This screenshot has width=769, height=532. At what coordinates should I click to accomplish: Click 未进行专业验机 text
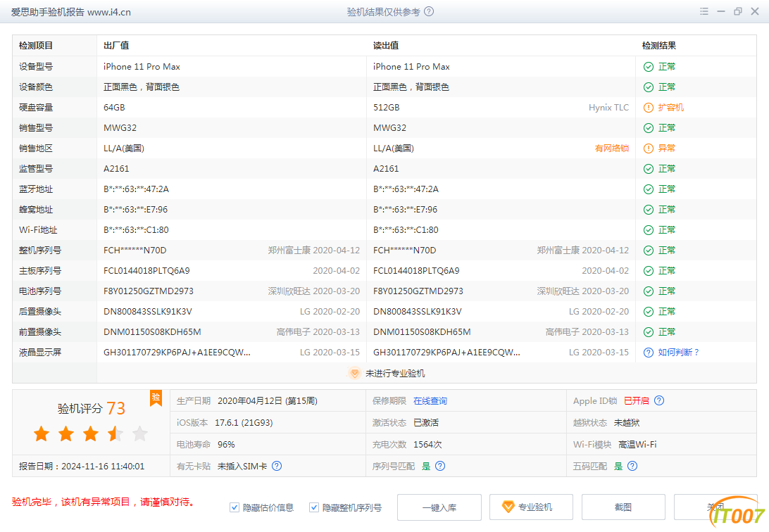[395, 373]
